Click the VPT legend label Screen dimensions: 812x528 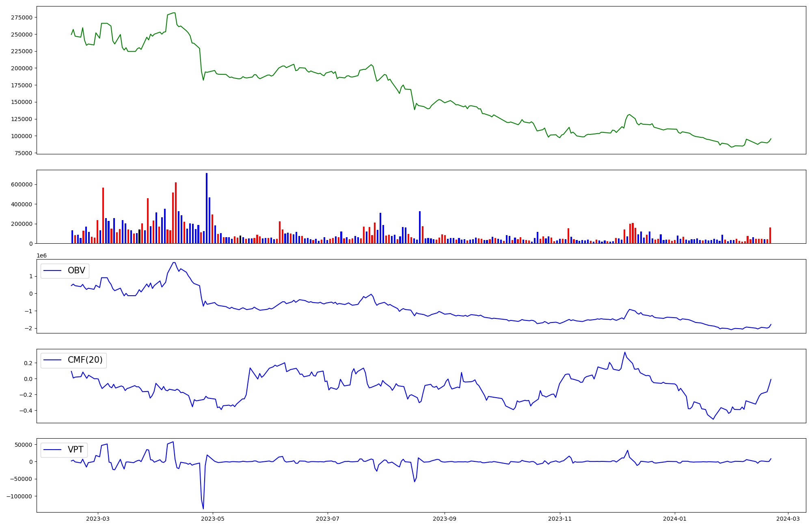click(x=76, y=450)
